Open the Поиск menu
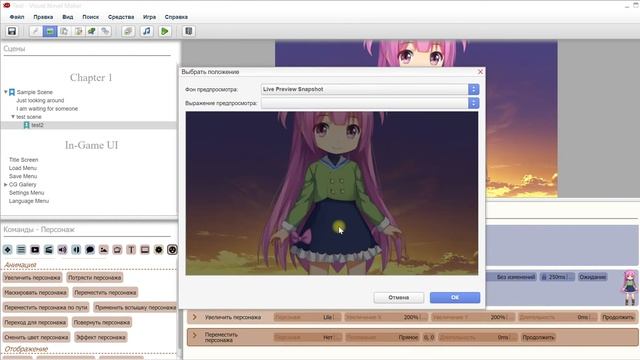Image resolution: width=640 pixels, height=360 pixels. click(91, 17)
